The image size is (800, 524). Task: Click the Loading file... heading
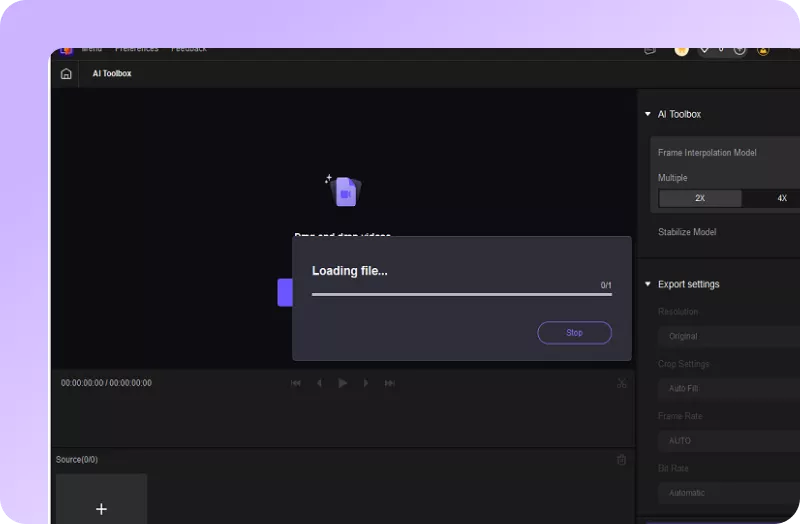coord(349,270)
